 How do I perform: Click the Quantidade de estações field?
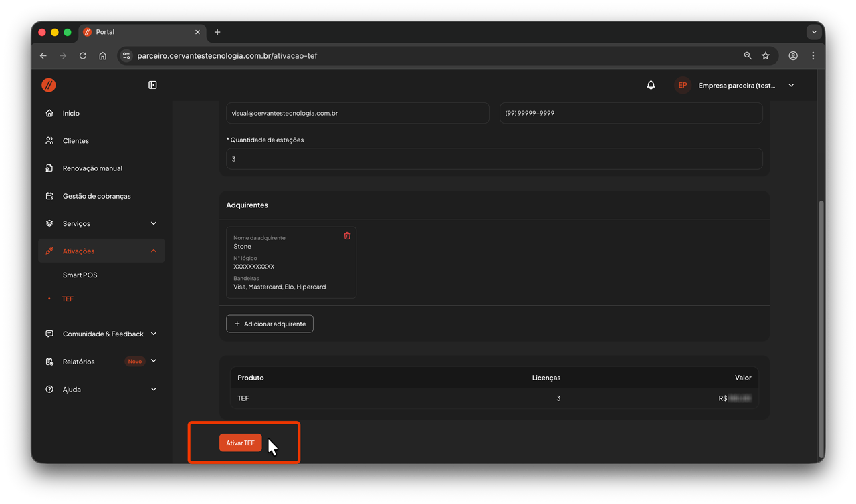494,159
